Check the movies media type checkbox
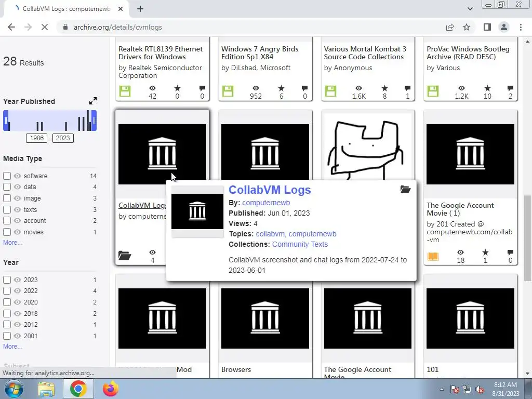This screenshot has width=532, height=399. [x=7, y=232]
